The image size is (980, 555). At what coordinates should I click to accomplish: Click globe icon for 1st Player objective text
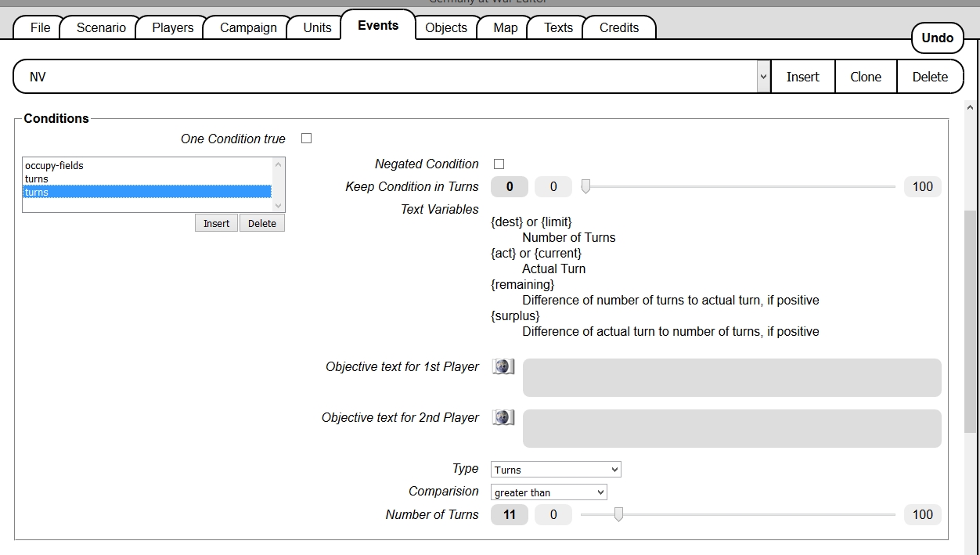tap(503, 366)
